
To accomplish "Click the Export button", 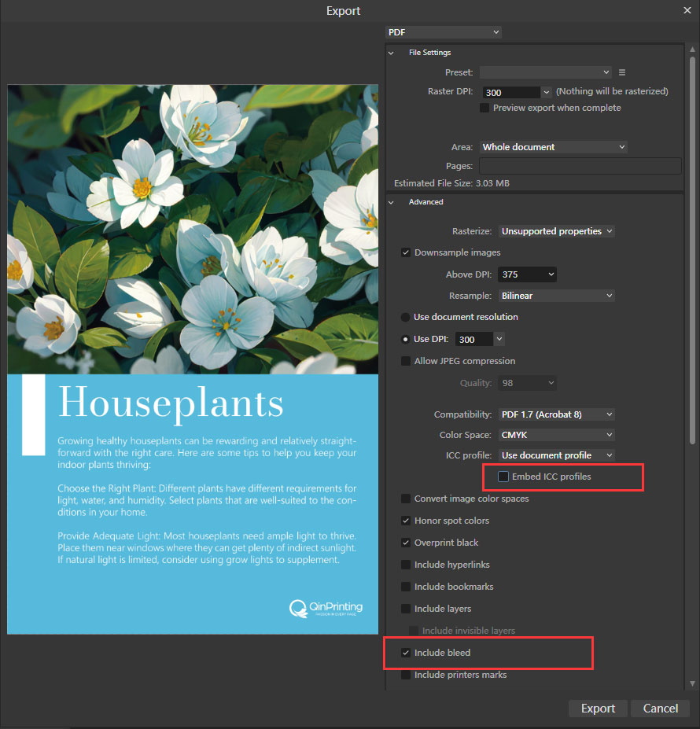I will coord(598,709).
